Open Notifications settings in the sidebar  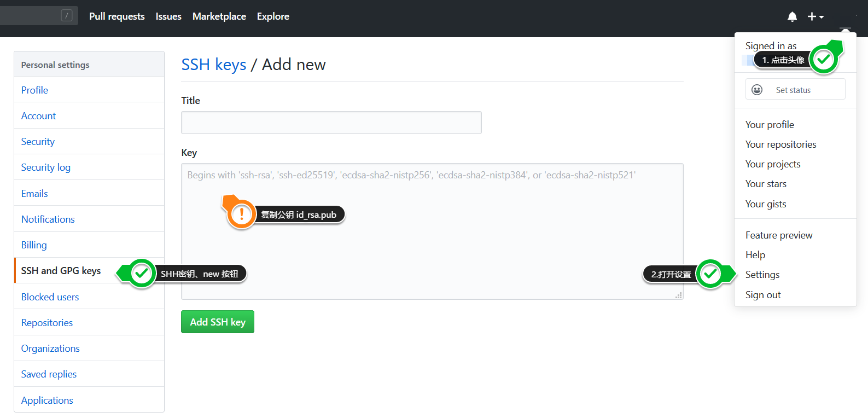[89, 219]
